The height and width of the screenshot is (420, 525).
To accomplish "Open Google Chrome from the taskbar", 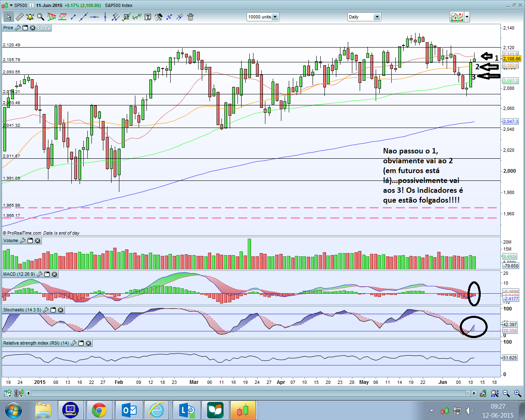I will coord(99,410).
